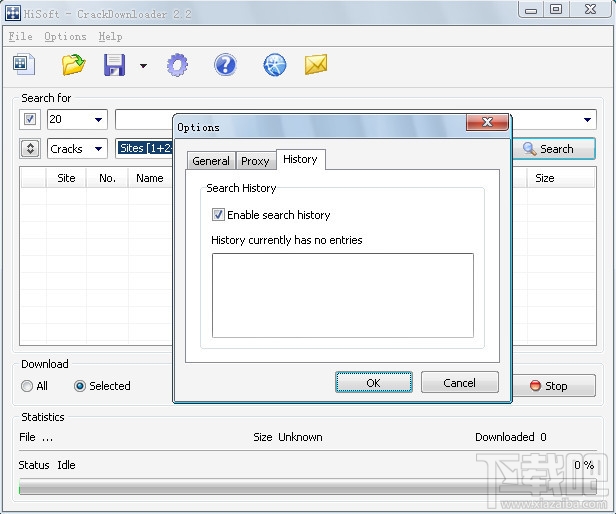Open file using the folder icon
The image size is (616, 514).
coord(73,65)
